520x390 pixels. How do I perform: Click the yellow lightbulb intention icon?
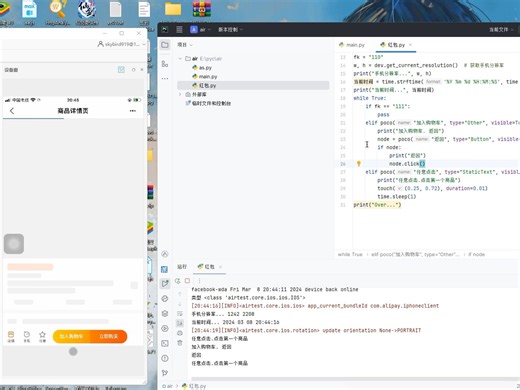click(359, 163)
